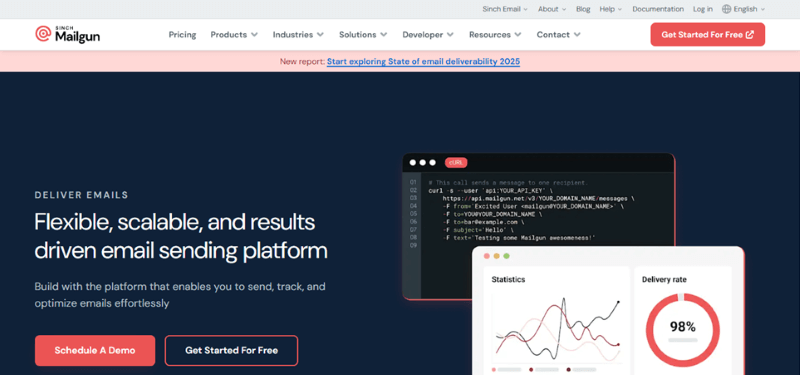The height and width of the screenshot is (375, 800).
Task: Select the cURL tab in code window
Action: [x=456, y=163]
